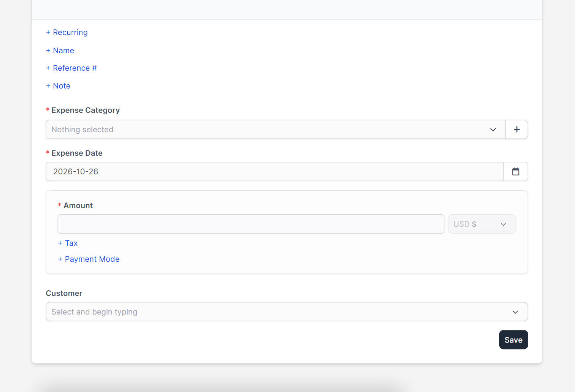The width and height of the screenshot is (575, 392).
Task: Open the Customer selection dropdown
Action: point(287,312)
